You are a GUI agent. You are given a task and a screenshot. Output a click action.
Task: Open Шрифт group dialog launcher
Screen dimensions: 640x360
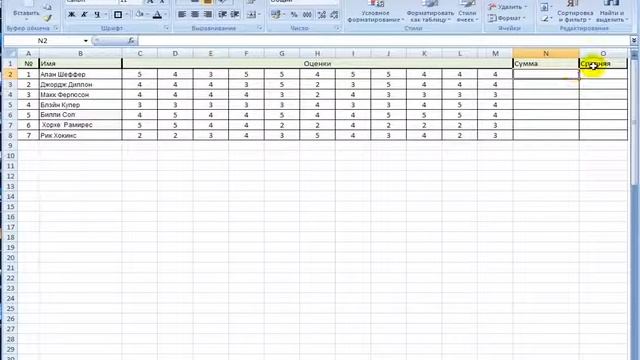coord(167,28)
